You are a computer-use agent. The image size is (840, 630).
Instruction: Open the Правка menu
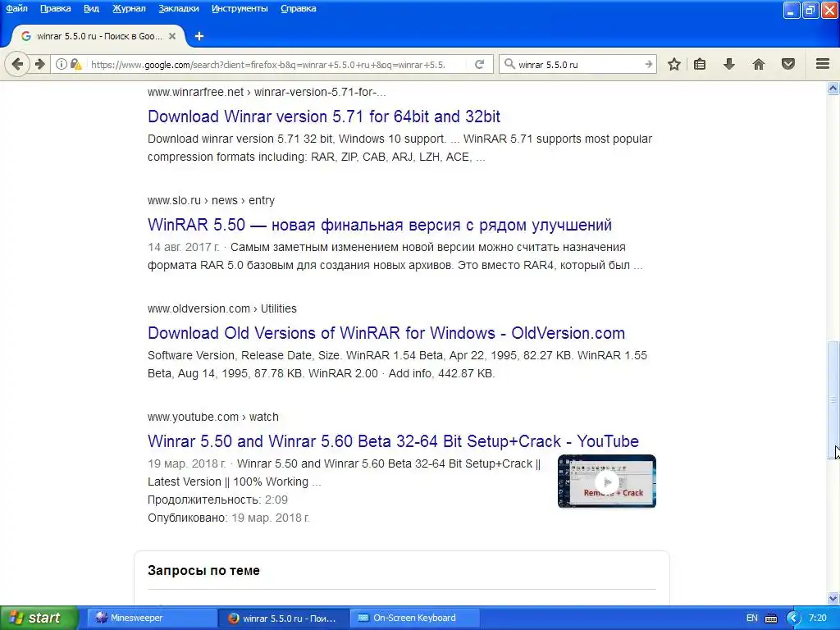point(55,8)
